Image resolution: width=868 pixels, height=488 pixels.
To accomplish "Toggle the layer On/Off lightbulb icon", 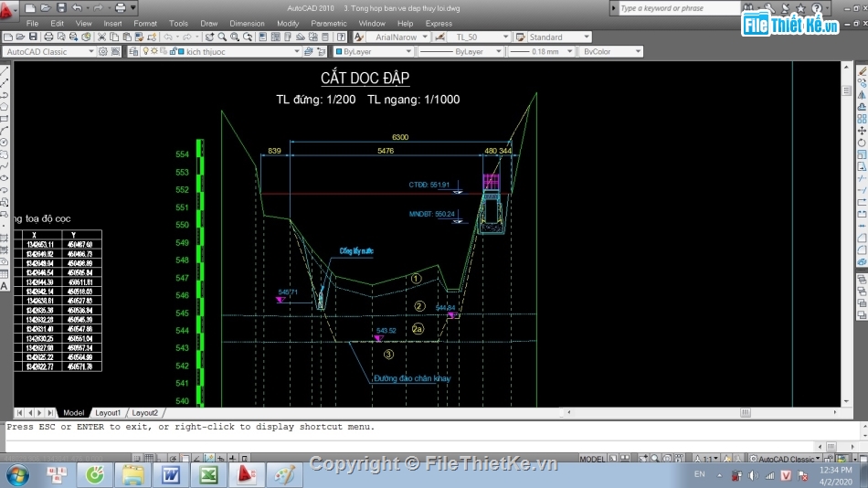I will click(145, 51).
